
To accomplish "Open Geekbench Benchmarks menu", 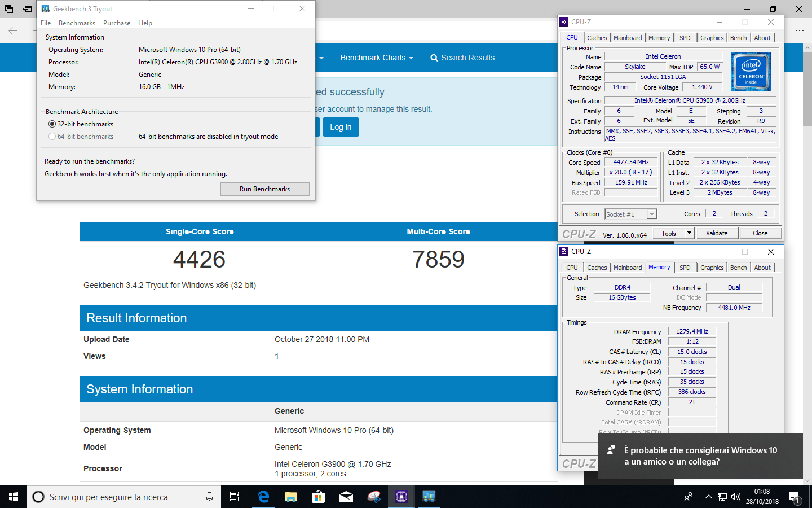I will pyautogui.click(x=77, y=23).
